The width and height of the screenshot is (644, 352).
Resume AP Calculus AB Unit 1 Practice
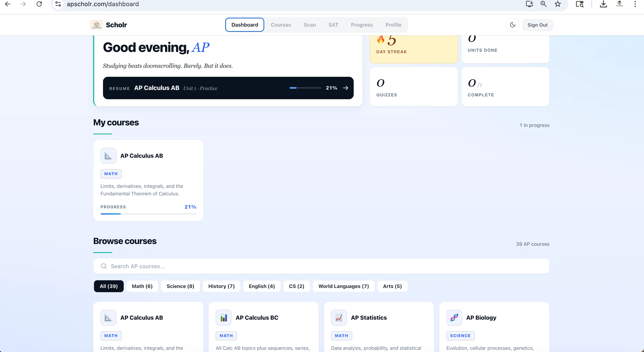[x=228, y=88]
